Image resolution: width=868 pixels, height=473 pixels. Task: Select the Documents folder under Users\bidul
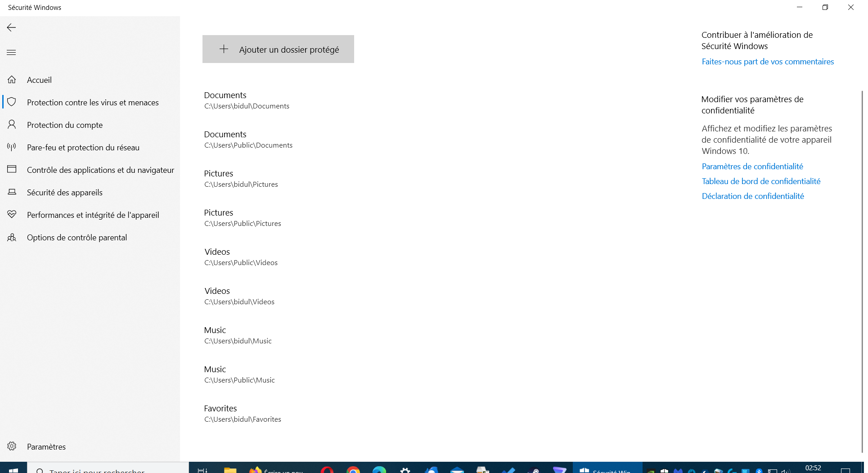tap(247, 100)
